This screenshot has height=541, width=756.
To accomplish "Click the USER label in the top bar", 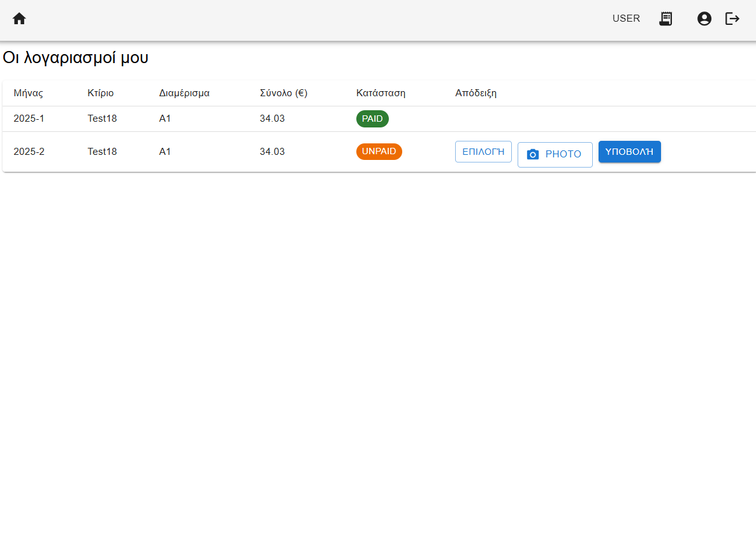I will pyautogui.click(x=625, y=18).
